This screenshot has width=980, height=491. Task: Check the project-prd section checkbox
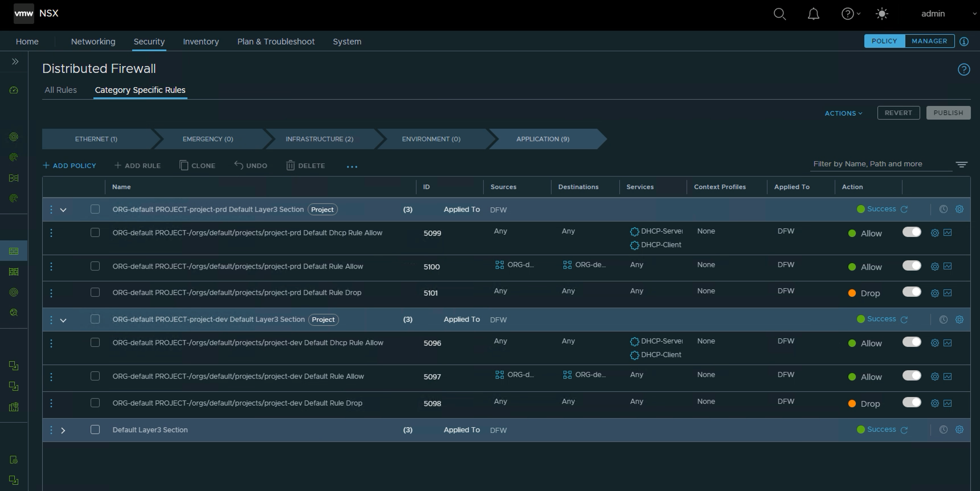point(95,209)
